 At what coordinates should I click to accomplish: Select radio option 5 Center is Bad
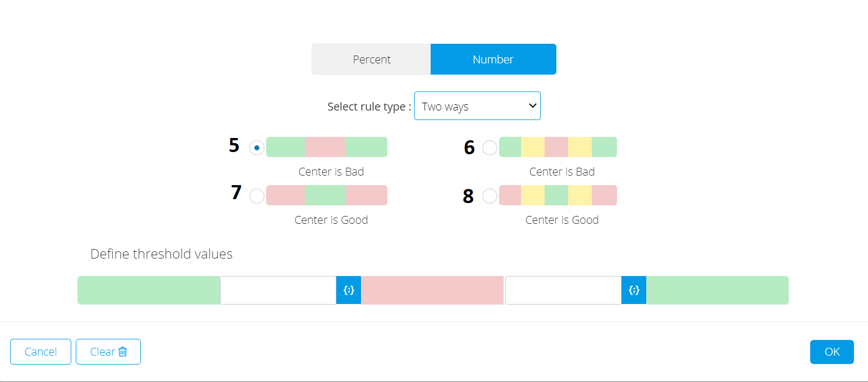click(x=257, y=148)
